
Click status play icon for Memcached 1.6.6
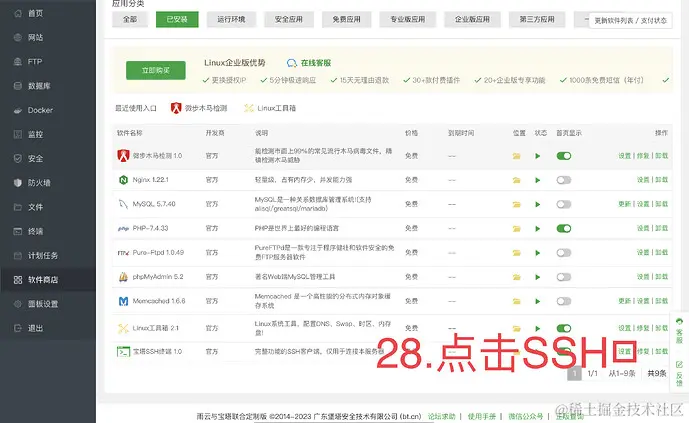(x=537, y=301)
